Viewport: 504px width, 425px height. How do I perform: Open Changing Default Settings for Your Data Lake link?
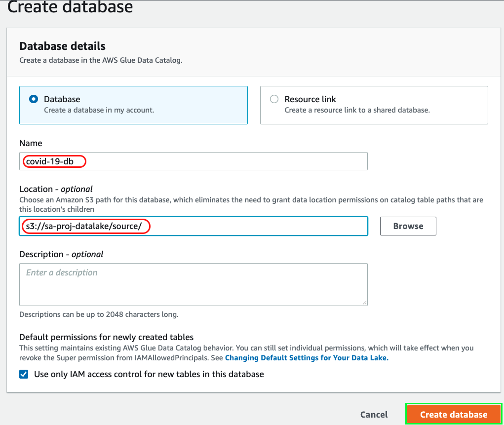point(307,358)
